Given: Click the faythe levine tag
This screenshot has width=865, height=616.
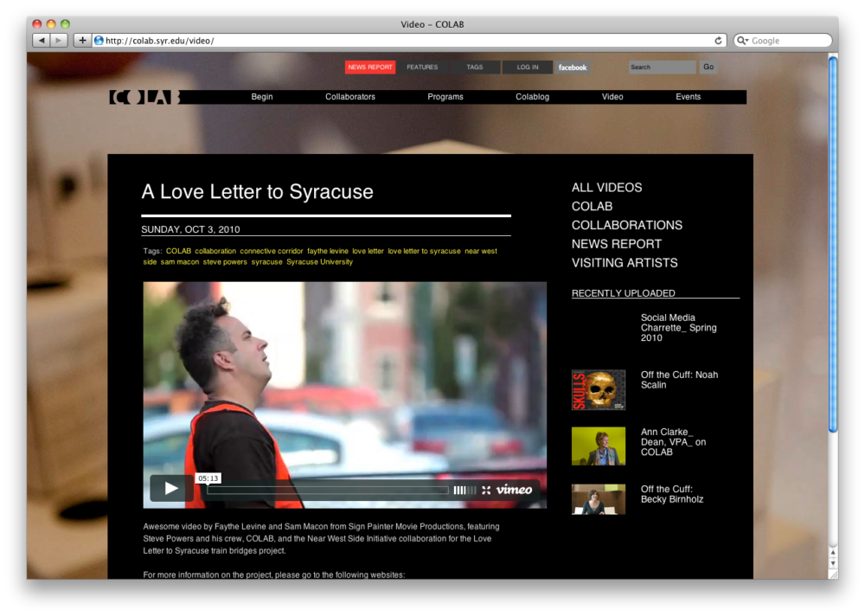Looking at the screenshot, I should pyautogui.click(x=328, y=251).
